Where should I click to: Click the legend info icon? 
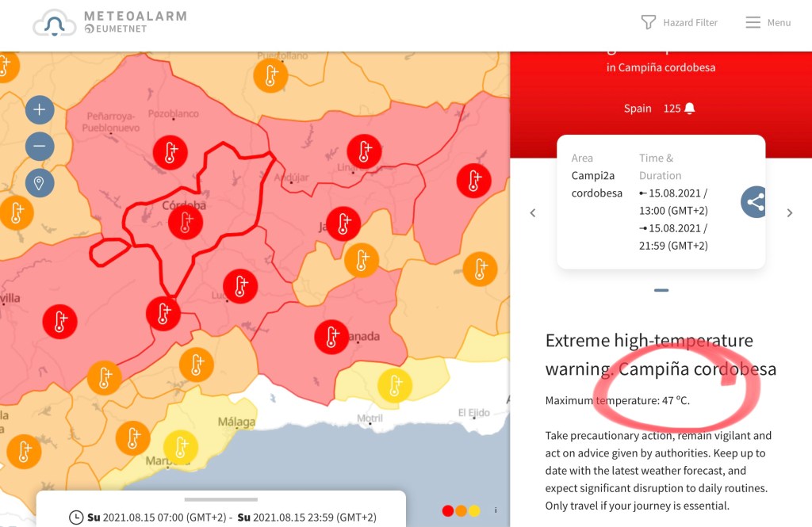496,510
